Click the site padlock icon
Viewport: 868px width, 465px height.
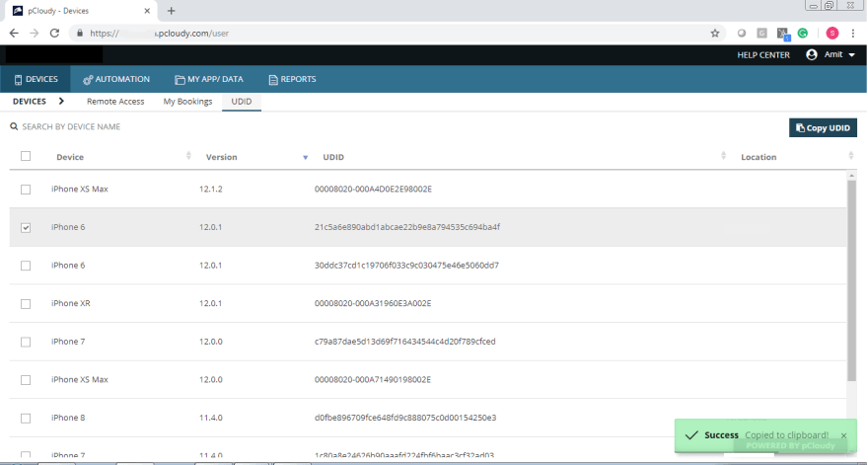click(x=80, y=34)
